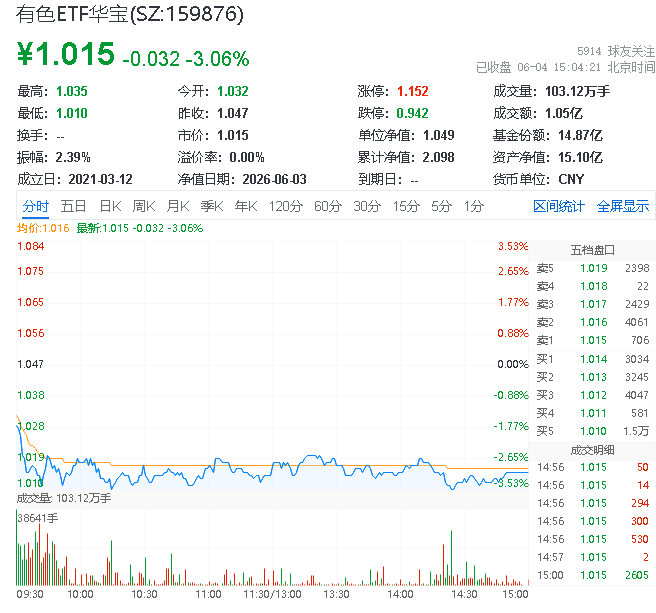The height and width of the screenshot is (613, 656).
Task: Click the 溢价率 value 0.00%
Action: click(x=247, y=158)
